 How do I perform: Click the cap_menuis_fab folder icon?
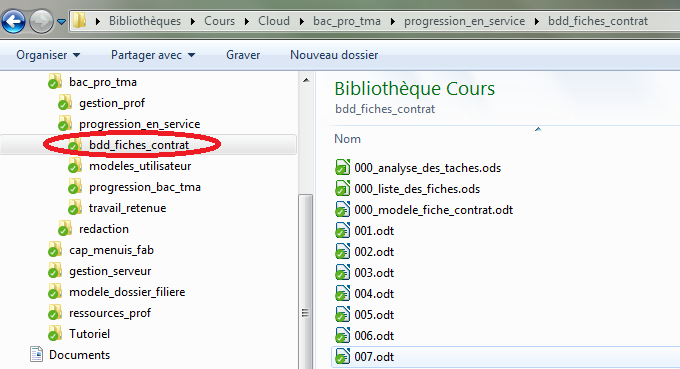[55, 250]
